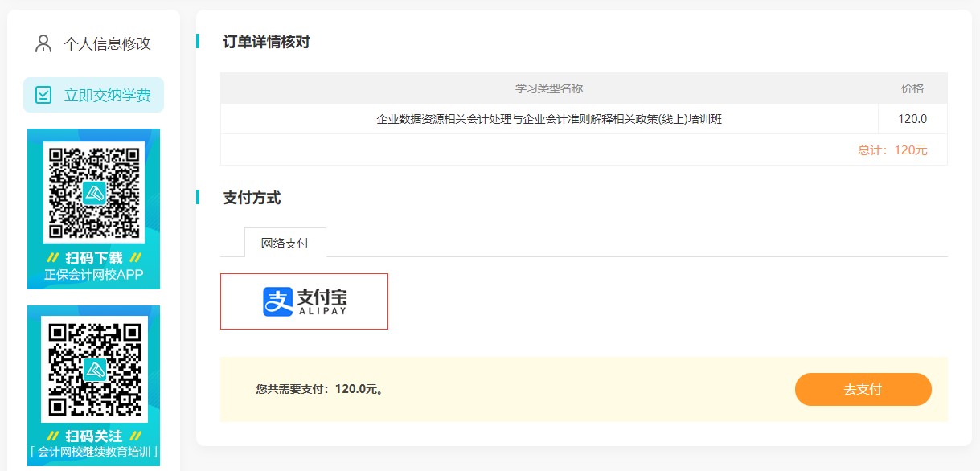The image size is (980, 471).
Task: Click the person icon beside 个人信息修改
Action: 43,43
